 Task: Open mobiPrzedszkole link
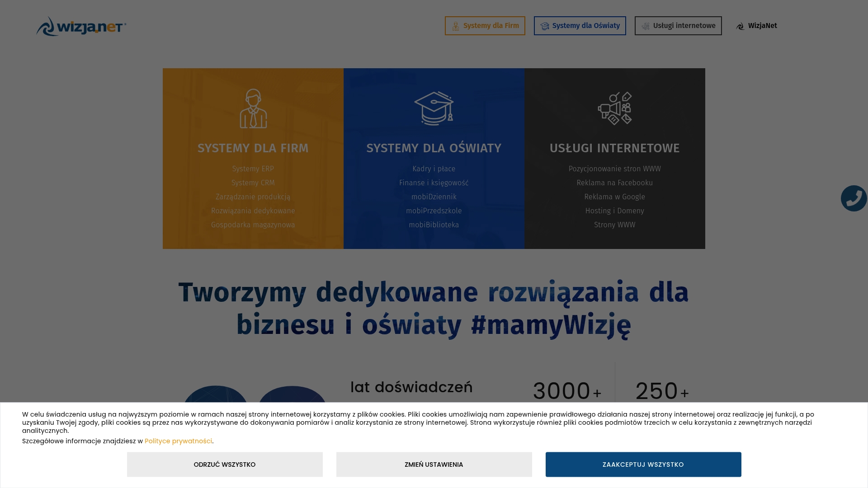click(x=434, y=211)
